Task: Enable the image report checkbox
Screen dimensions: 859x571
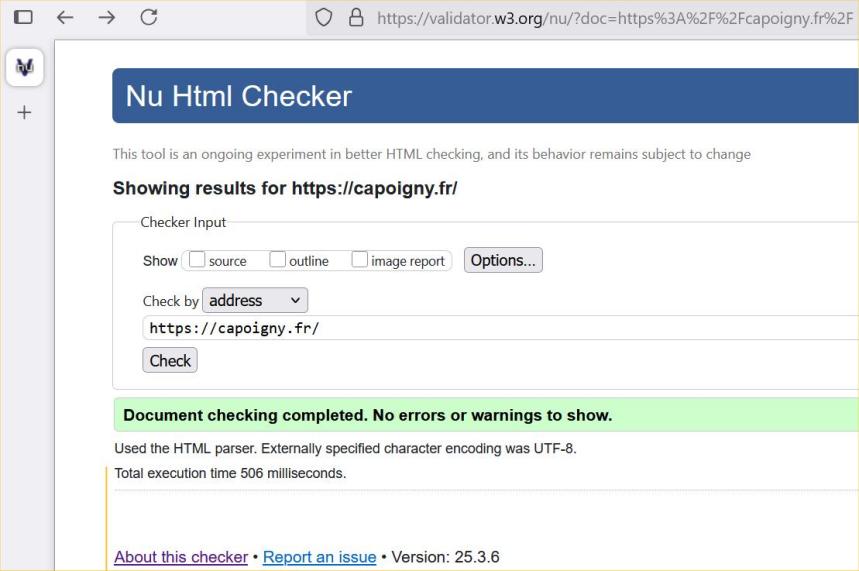Action: point(360,260)
